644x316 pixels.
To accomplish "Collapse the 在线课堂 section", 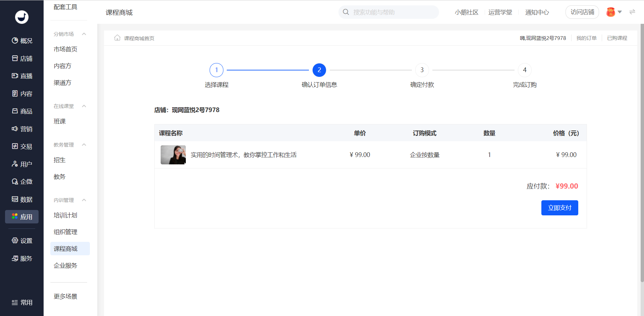I will pyautogui.click(x=84, y=106).
